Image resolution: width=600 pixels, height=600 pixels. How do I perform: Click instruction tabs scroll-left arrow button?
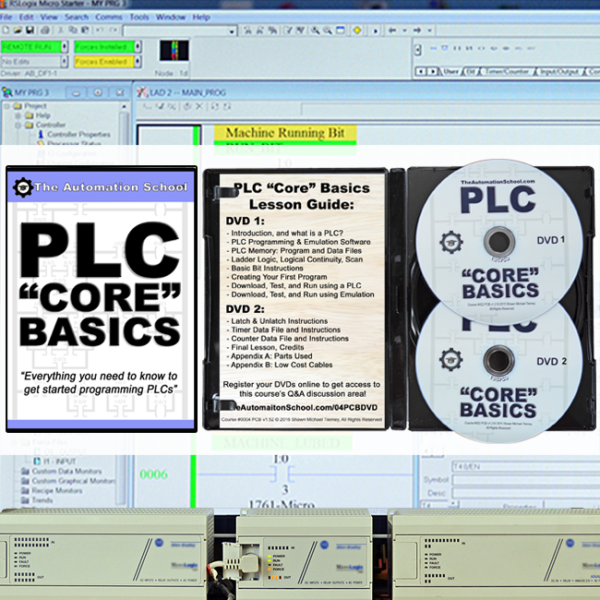(x=421, y=72)
